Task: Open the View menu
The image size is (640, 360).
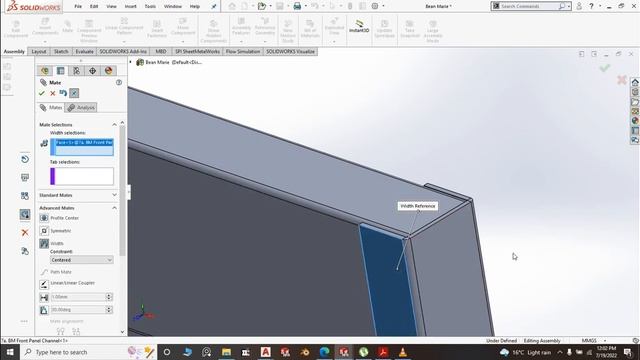Action: (x=111, y=6)
